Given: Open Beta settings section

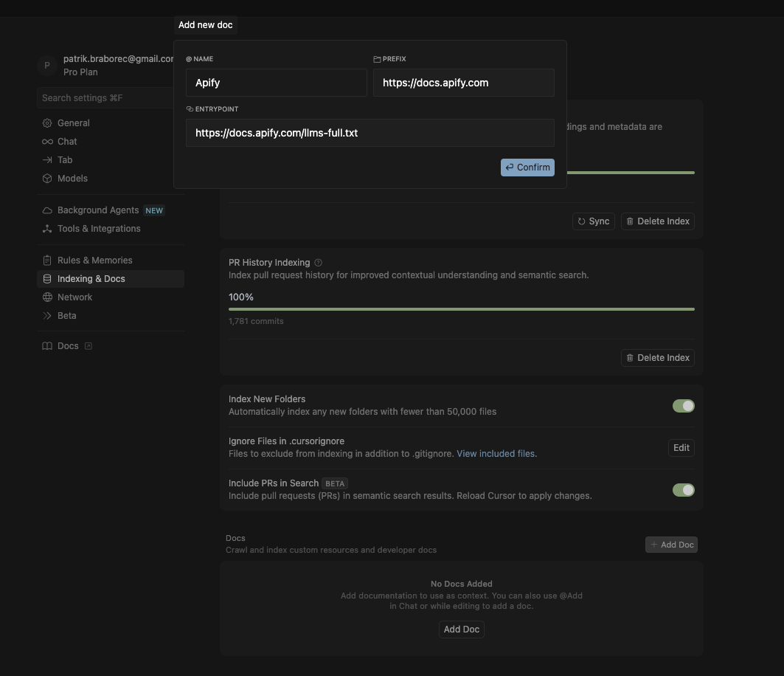Looking at the screenshot, I should tap(66, 316).
